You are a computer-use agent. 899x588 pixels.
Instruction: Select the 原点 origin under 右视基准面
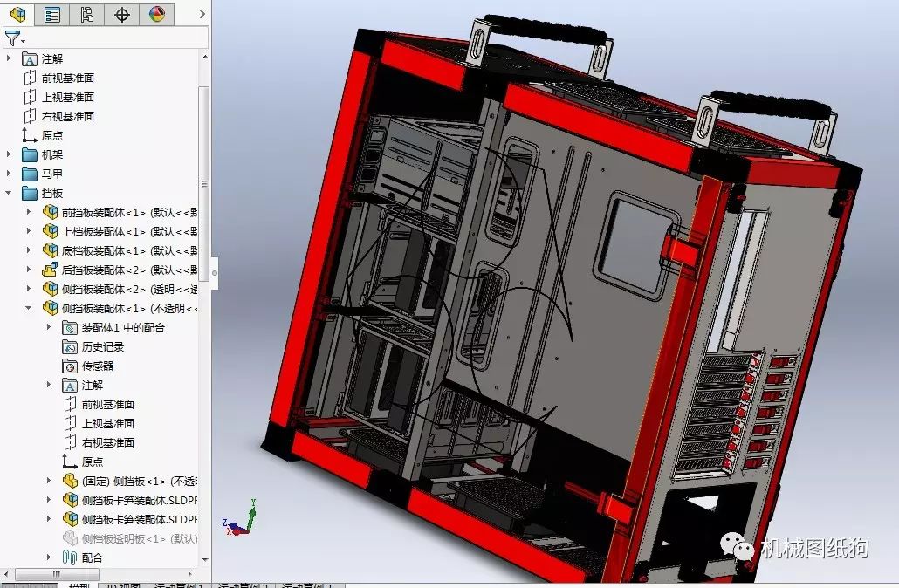tap(43, 135)
